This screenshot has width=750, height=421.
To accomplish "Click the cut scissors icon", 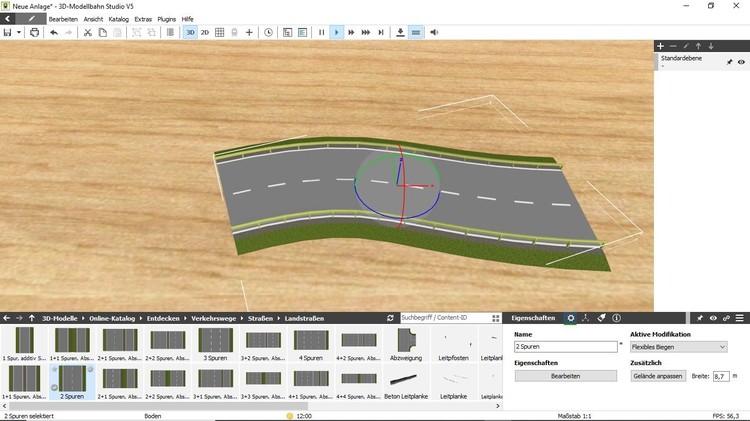I will (87, 32).
